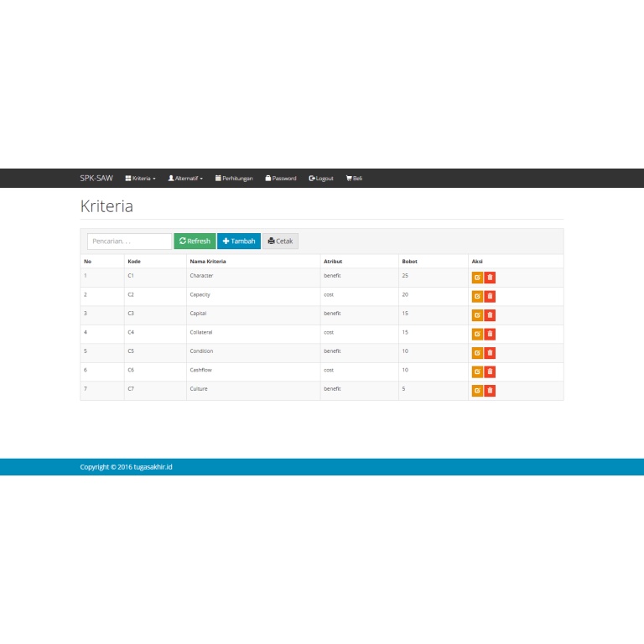Select Logout in the navbar
The height and width of the screenshot is (644, 644).
(x=321, y=179)
